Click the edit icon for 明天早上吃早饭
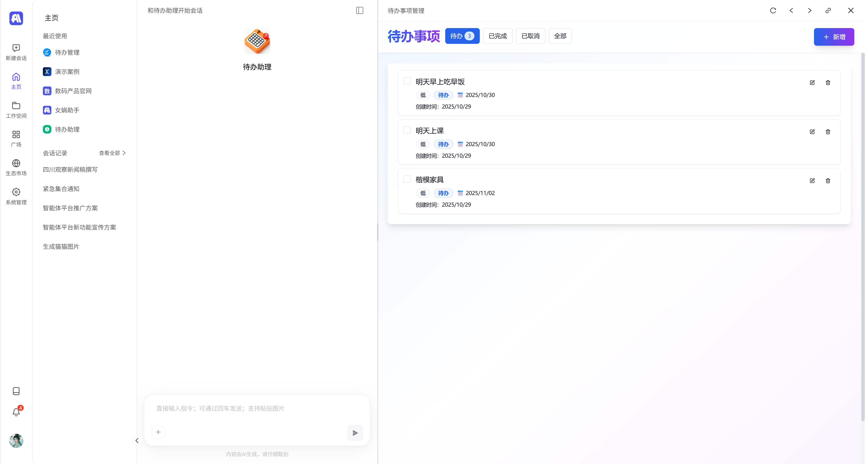Viewport: 868px width, 464px height. pos(812,83)
